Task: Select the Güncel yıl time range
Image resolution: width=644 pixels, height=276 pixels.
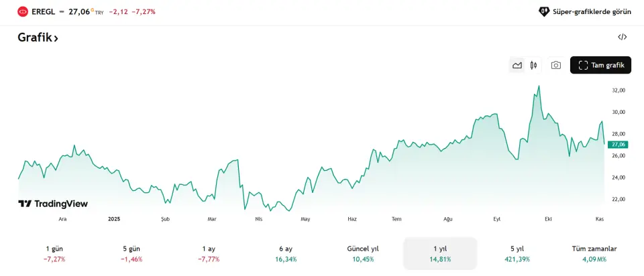Action: tap(363, 253)
